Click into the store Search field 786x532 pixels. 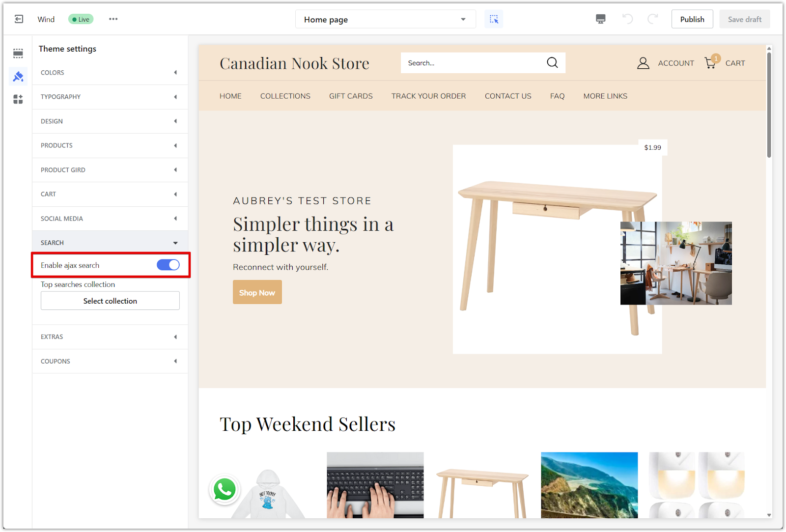(472, 63)
